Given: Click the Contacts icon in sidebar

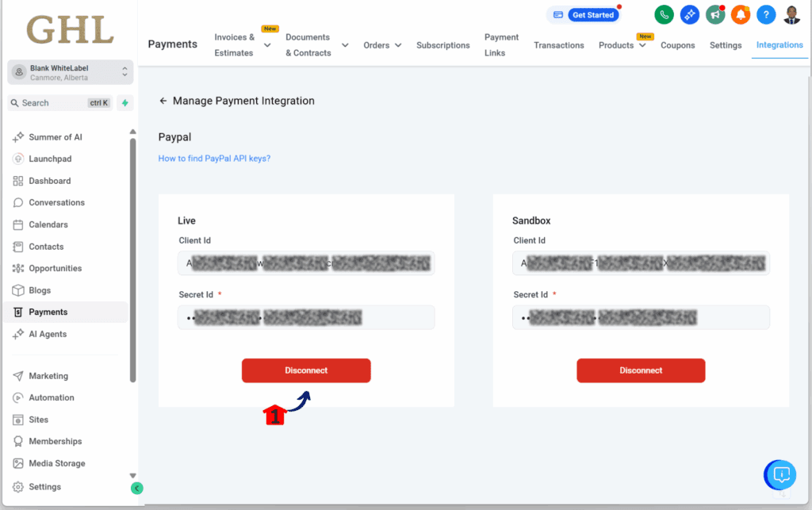Looking at the screenshot, I should coord(18,247).
